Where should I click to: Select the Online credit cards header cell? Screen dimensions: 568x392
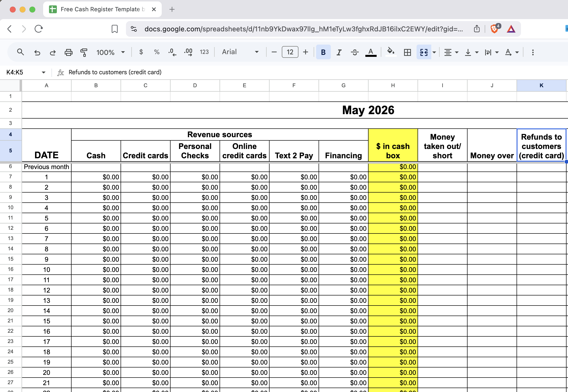(245, 151)
